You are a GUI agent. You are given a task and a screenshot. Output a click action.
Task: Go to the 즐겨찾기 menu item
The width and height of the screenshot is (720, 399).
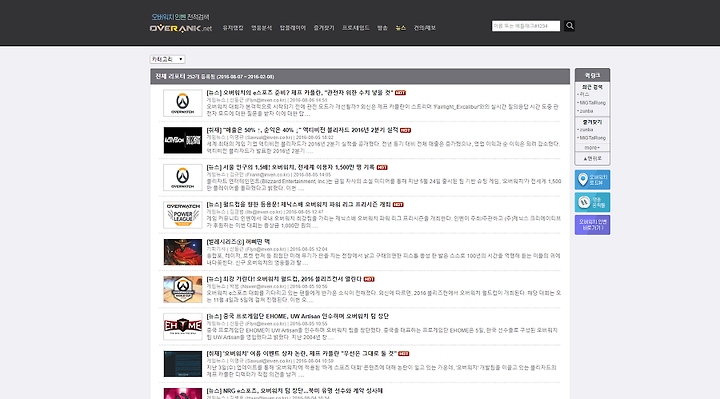[324, 28]
